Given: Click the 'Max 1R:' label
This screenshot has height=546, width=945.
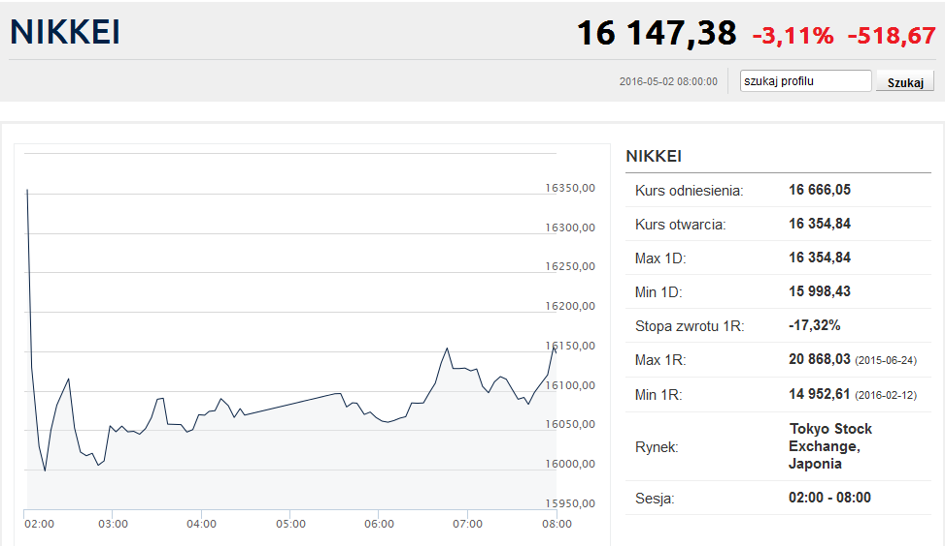Looking at the screenshot, I should pyautogui.click(x=661, y=360).
